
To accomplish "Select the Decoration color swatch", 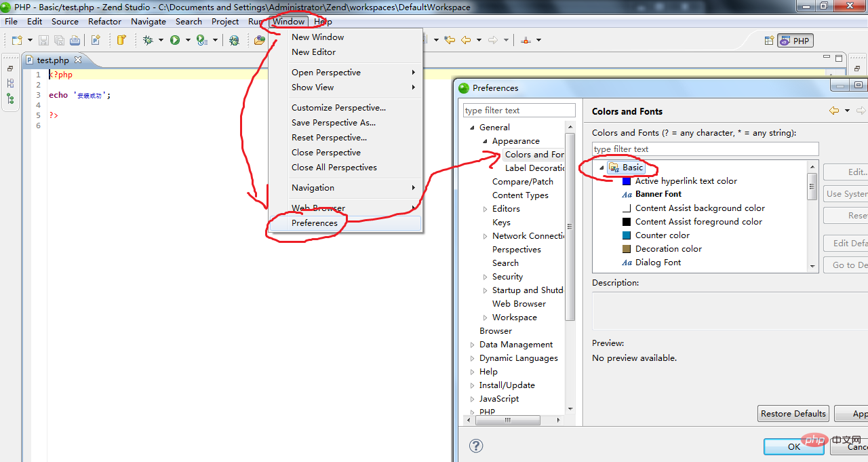I will tap(627, 249).
